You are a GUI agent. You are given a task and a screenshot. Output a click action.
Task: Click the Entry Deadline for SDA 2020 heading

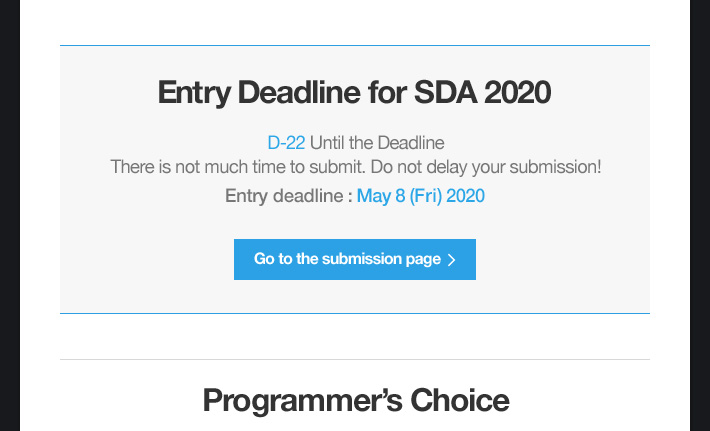point(354,92)
